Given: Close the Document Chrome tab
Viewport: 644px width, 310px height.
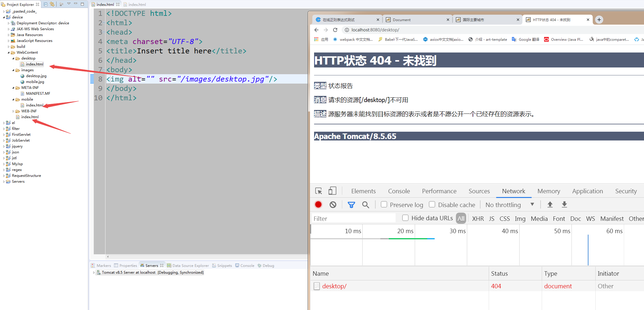Looking at the screenshot, I should pos(448,20).
